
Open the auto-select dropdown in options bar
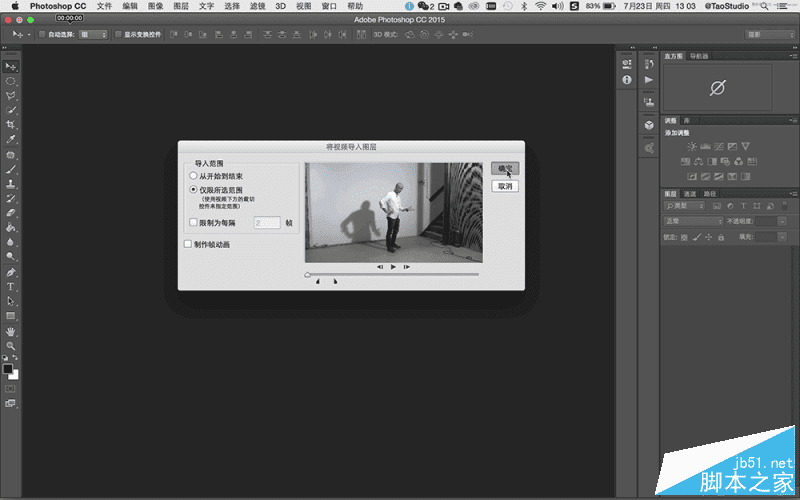coord(93,34)
